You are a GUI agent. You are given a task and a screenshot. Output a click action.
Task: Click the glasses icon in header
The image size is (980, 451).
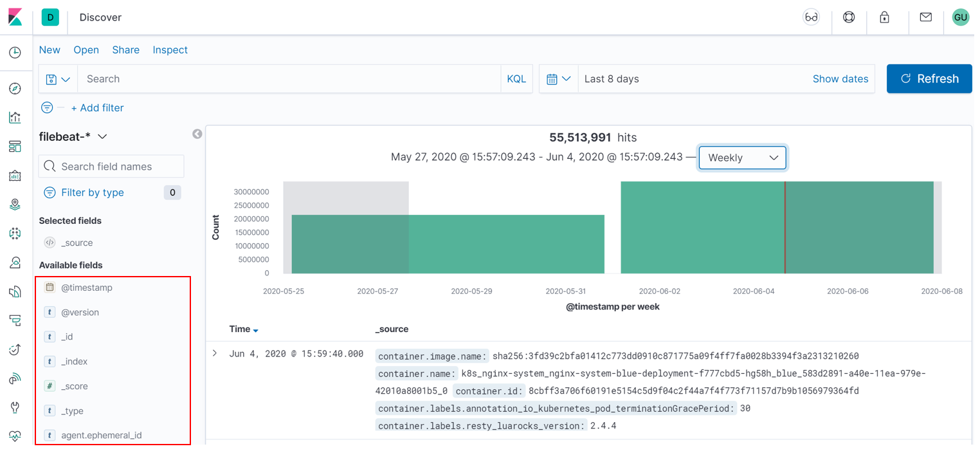812,17
